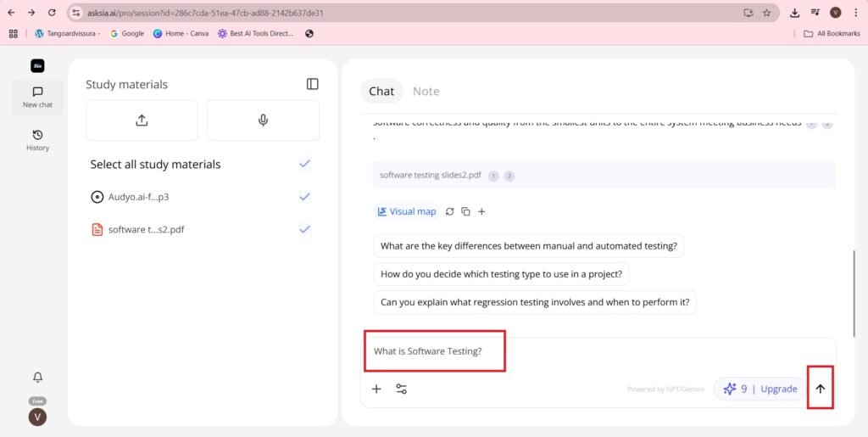The image size is (868, 437).
Task: Open the Audyo.ai-f...p3 audio file
Action: pos(130,197)
